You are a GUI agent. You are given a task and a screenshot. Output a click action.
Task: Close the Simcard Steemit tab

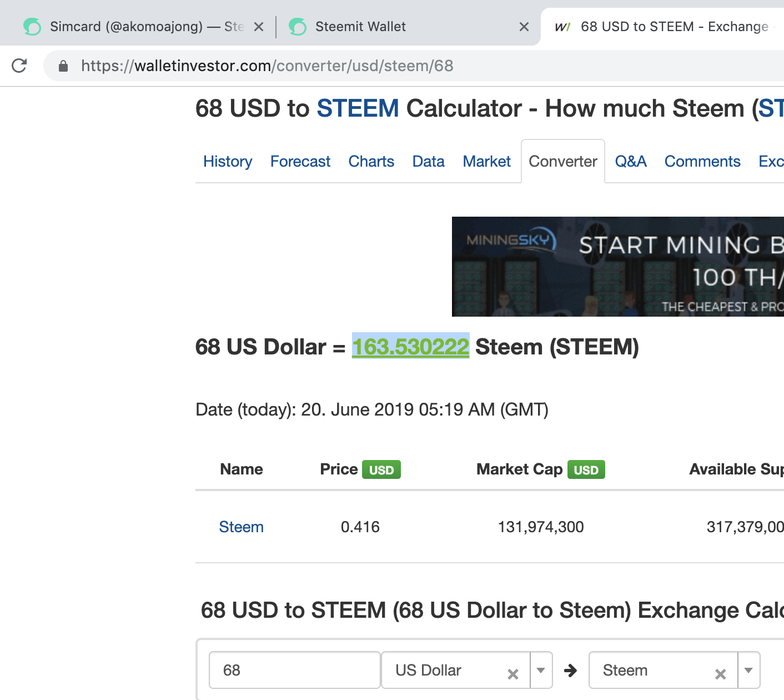pyautogui.click(x=259, y=27)
